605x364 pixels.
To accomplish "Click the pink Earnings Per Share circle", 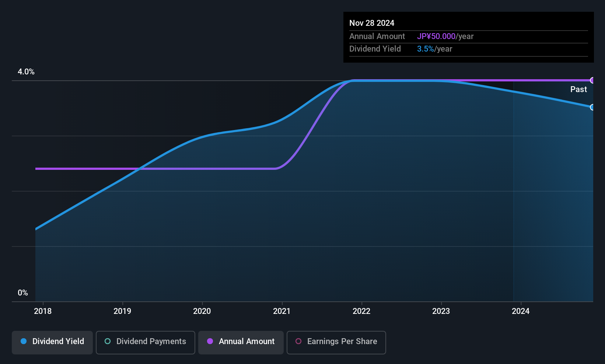I will (x=298, y=342).
